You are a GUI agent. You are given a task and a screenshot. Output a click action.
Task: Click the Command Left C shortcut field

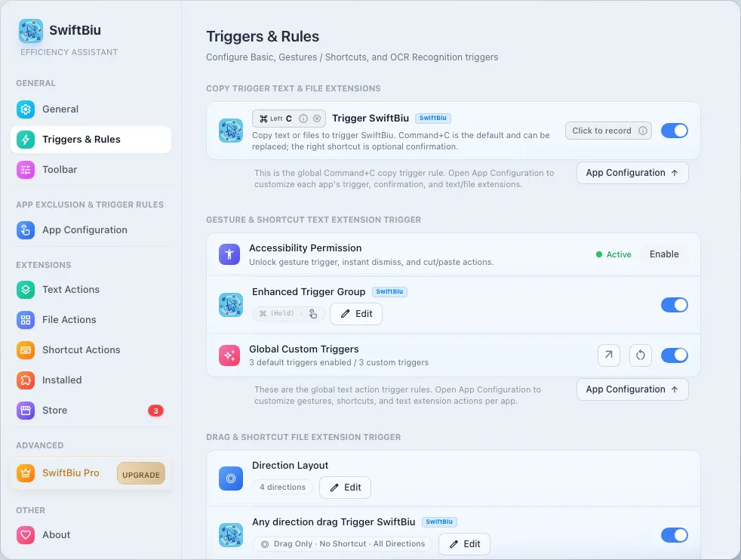[289, 118]
